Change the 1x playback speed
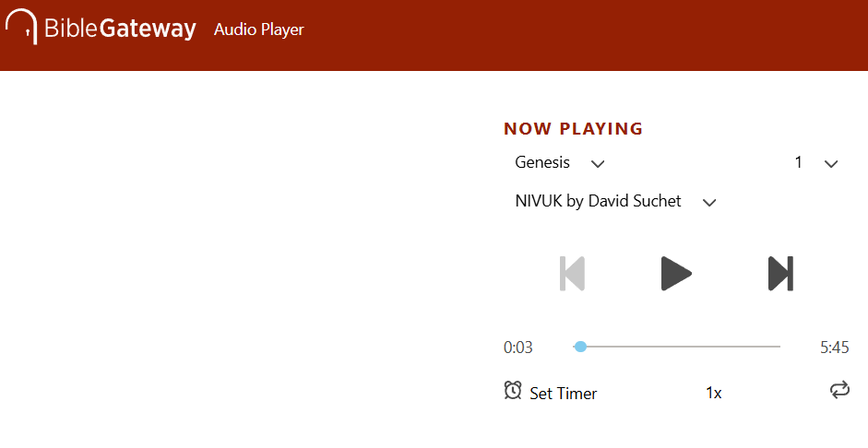 pos(713,394)
